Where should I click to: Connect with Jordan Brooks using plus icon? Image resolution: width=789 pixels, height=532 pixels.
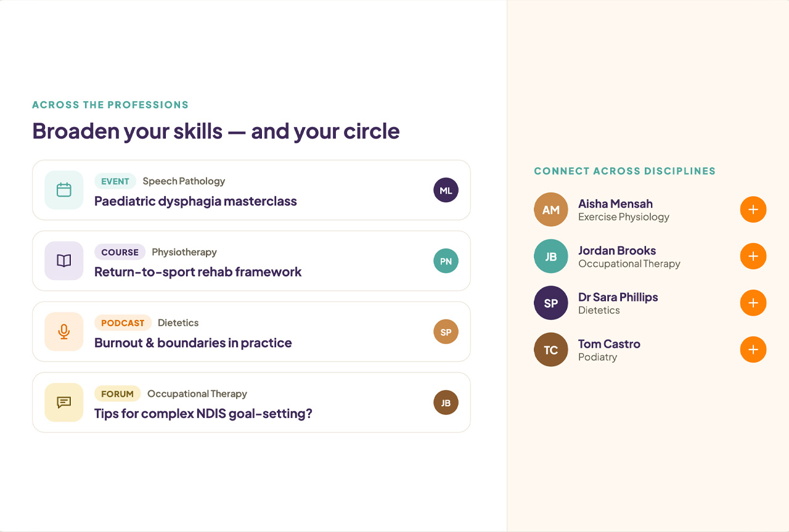753,256
